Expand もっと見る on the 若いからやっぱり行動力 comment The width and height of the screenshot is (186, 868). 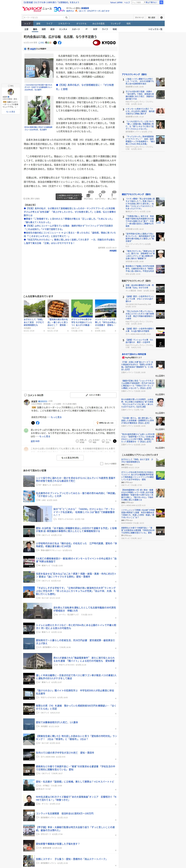point(45,436)
